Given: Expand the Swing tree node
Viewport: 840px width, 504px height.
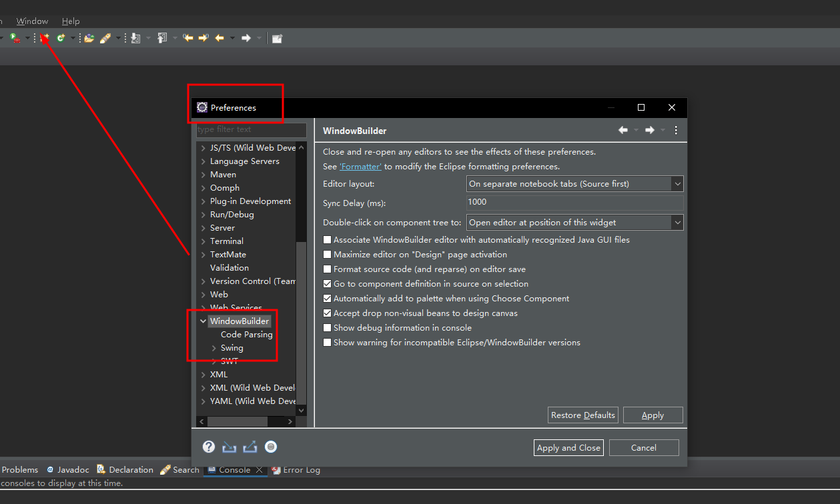Looking at the screenshot, I should (214, 347).
